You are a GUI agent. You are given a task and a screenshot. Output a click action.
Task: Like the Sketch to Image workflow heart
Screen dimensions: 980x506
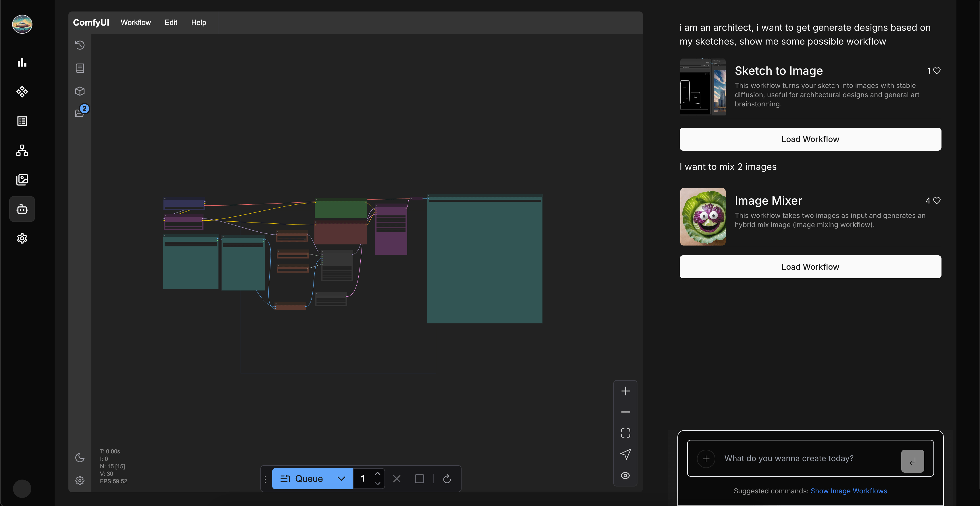[937, 71]
